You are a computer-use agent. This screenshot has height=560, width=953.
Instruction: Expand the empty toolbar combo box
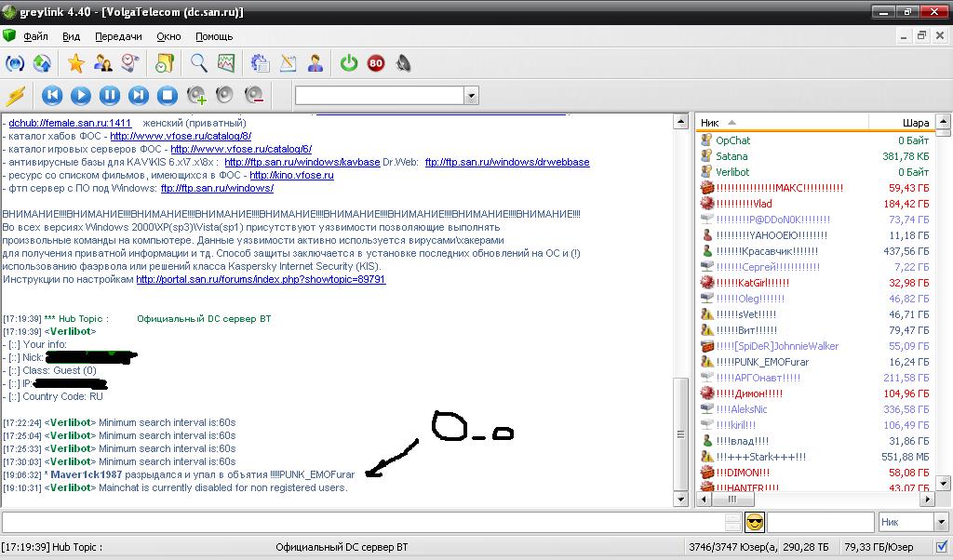(471, 95)
